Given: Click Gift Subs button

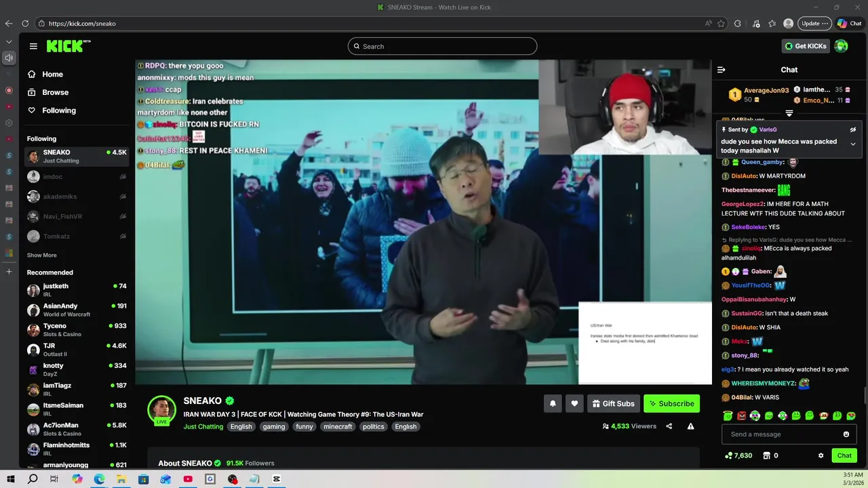Looking at the screenshot, I should 613,403.
